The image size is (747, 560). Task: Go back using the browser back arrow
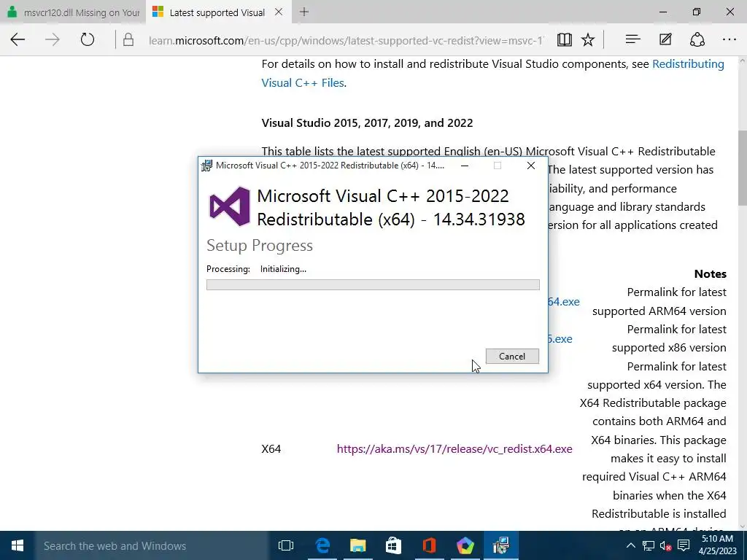(x=18, y=39)
